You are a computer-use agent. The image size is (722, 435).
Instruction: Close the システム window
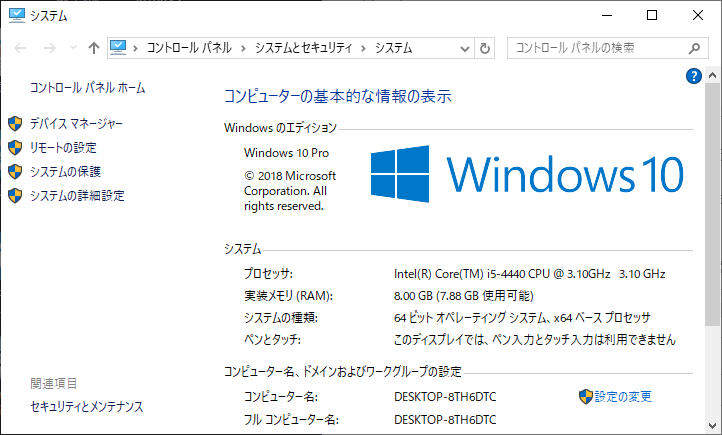(x=698, y=15)
